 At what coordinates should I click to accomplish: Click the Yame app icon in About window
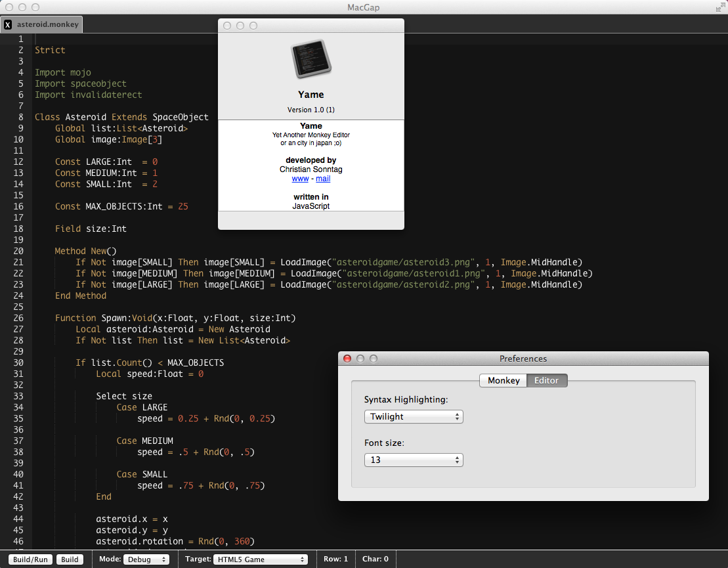click(310, 59)
